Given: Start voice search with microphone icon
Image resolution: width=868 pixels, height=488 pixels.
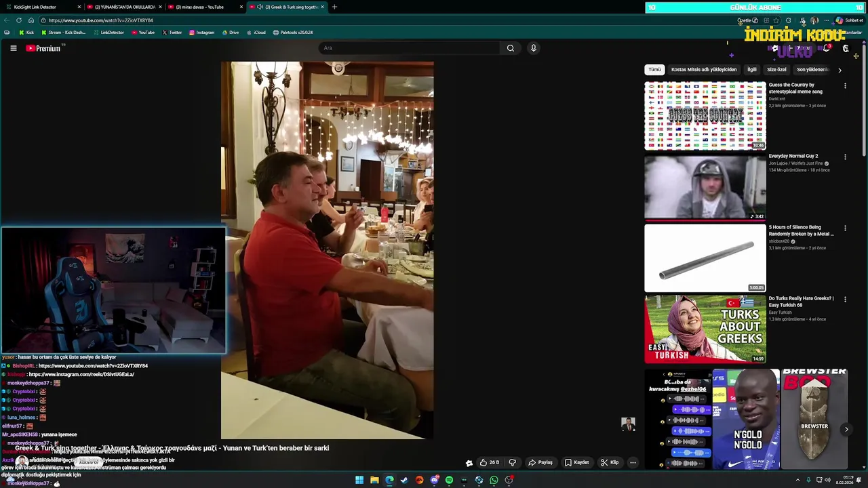Looking at the screenshot, I should (534, 48).
